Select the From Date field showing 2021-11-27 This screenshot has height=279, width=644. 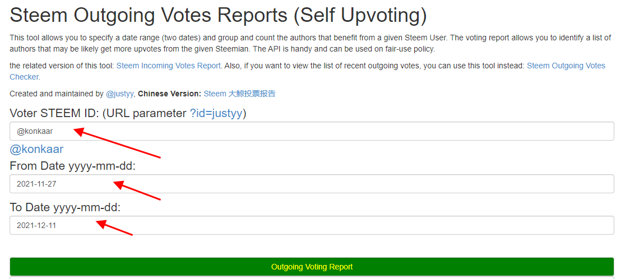[x=312, y=184]
